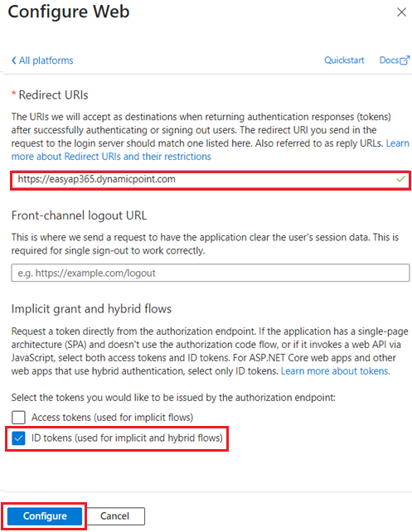The width and height of the screenshot is (412, 532).
Task: Click the external link icon next to Docs
Action: point(405,60)
